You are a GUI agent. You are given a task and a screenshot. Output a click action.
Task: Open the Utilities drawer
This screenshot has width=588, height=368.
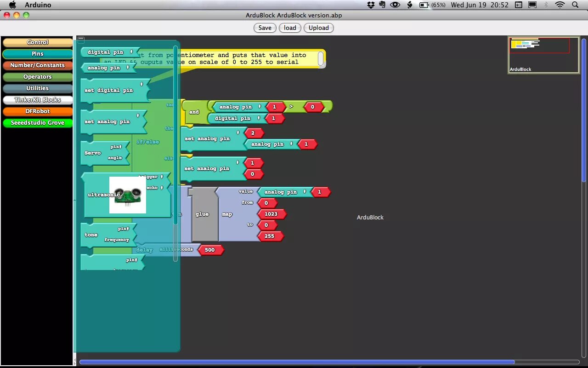(x=38, y=88)
